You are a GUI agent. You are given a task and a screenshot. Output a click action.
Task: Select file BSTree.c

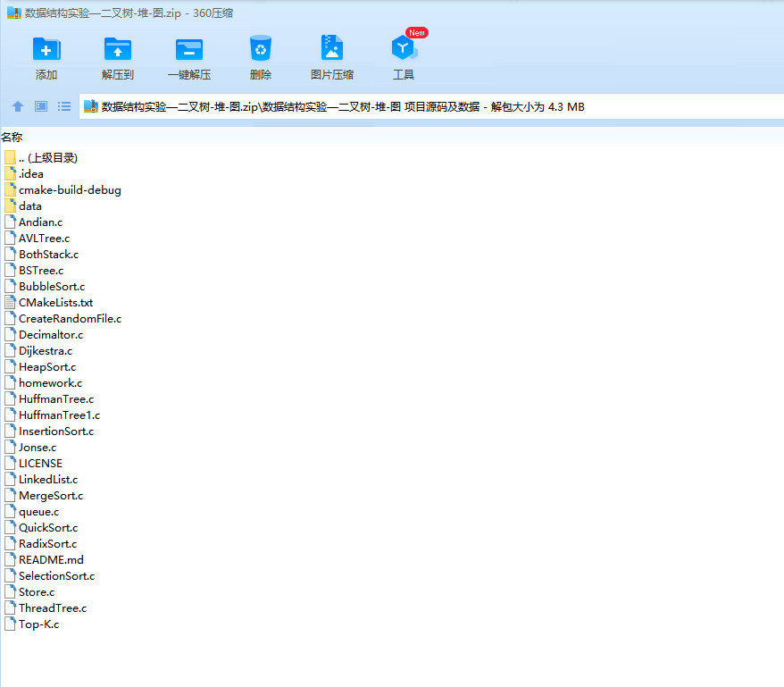coord(34,270)
